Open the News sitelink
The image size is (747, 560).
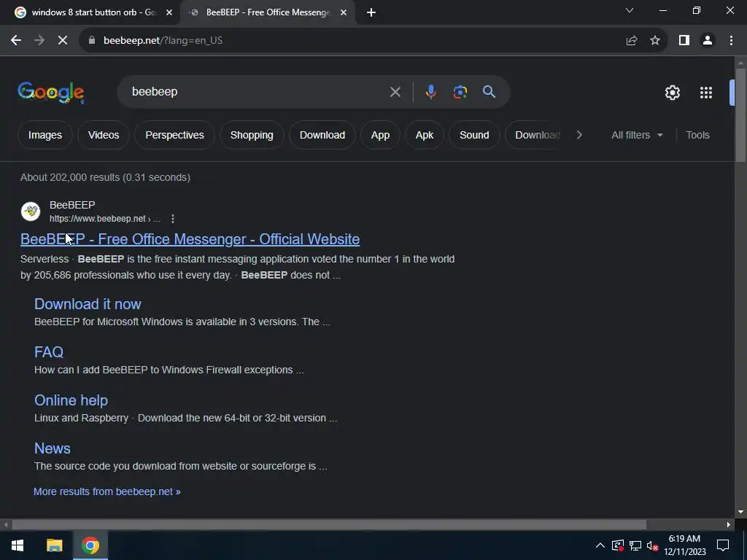click(x=53, y=448)
